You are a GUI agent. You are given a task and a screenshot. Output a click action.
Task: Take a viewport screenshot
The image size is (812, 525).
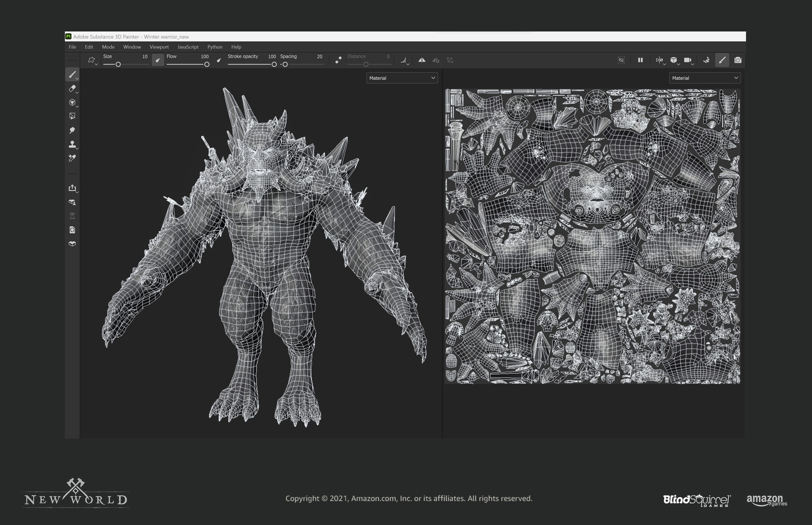738,60
